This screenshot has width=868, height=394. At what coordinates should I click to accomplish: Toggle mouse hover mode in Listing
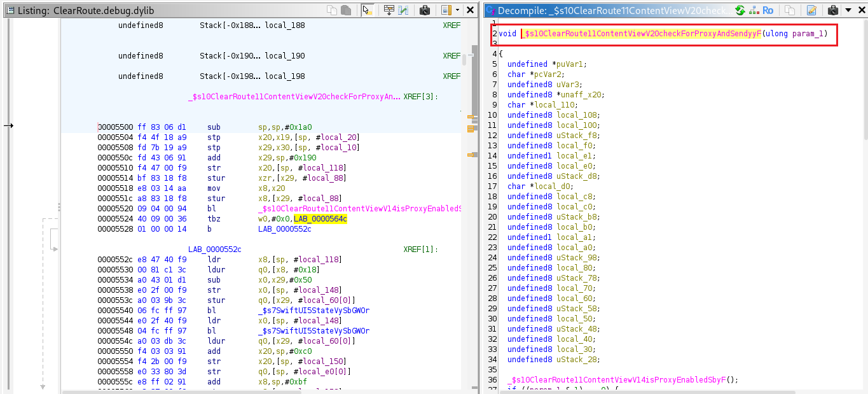(367, 10)
